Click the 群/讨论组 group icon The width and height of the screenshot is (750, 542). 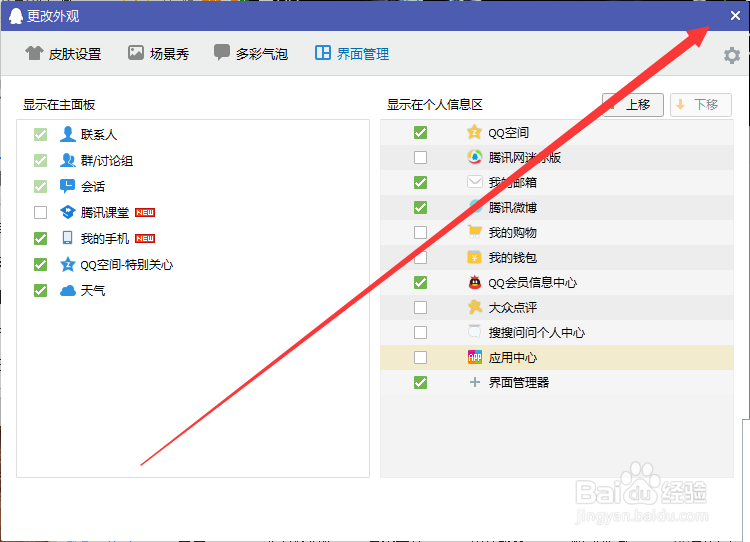(67, 160)
